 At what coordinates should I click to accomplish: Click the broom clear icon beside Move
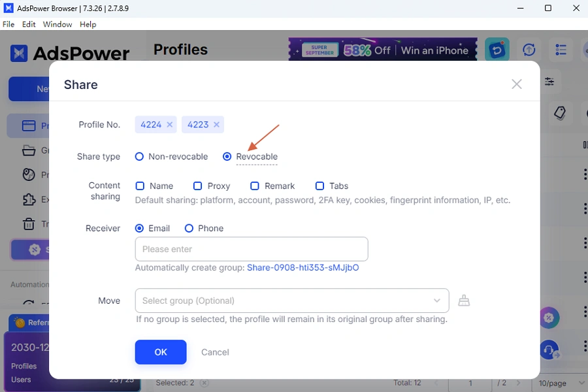click(x=464, y=301)
